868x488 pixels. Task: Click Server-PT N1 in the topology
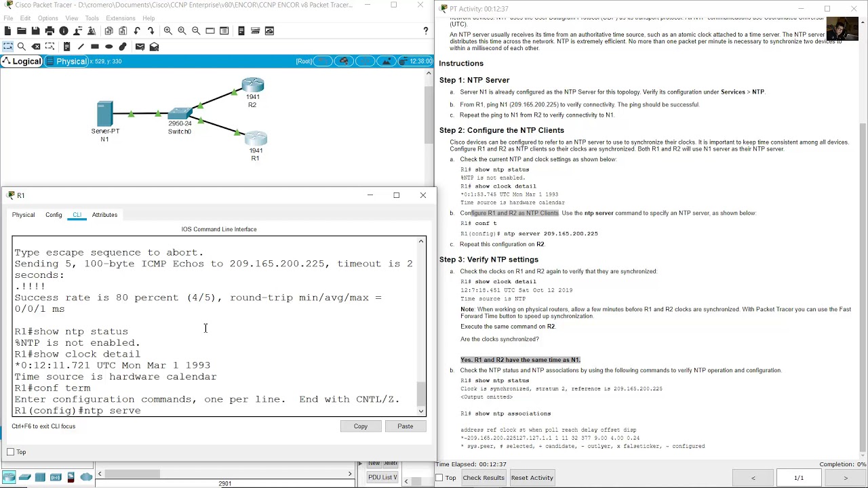pyautogui.click(x=104, y=114)
